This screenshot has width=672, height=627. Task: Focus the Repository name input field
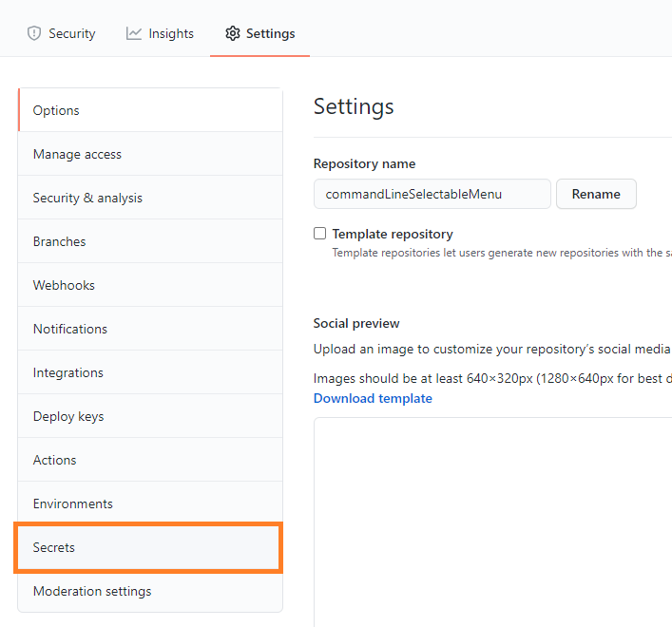pos(432,194)
